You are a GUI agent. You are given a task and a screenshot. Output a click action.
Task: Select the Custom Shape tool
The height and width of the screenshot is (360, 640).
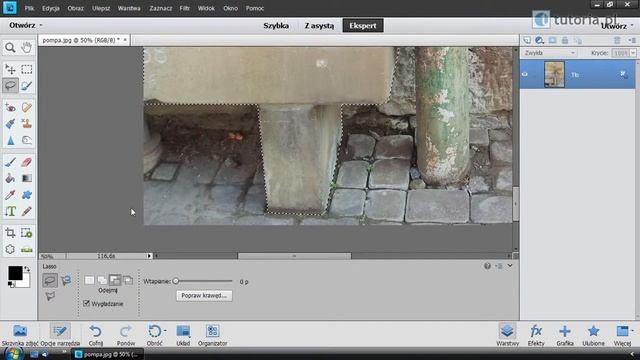tap(27, 195)
